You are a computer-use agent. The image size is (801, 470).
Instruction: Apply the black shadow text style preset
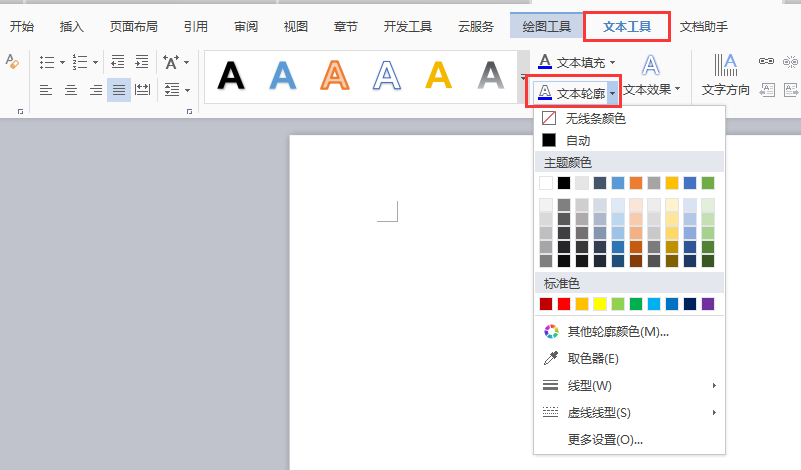[x=231, y=76]
